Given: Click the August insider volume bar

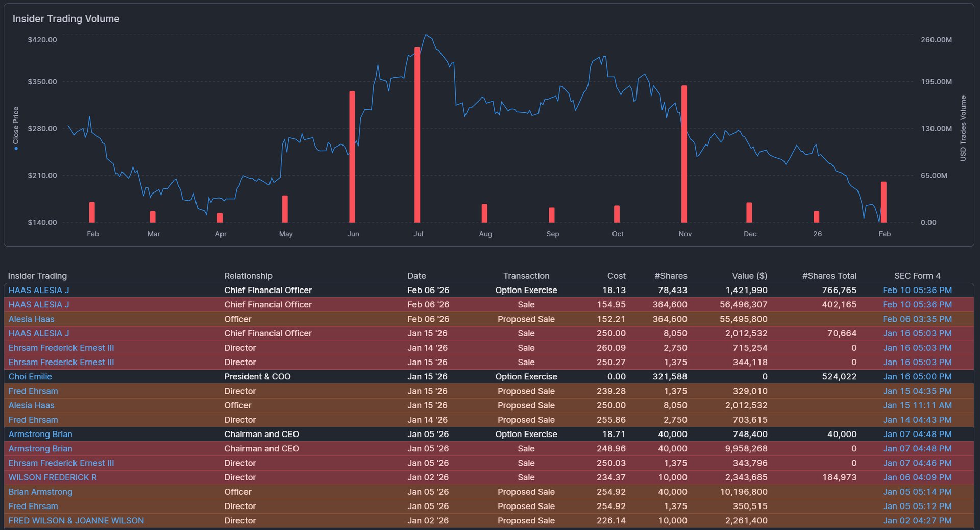Looking at the screenshot, I should click(x=484, y=213).
